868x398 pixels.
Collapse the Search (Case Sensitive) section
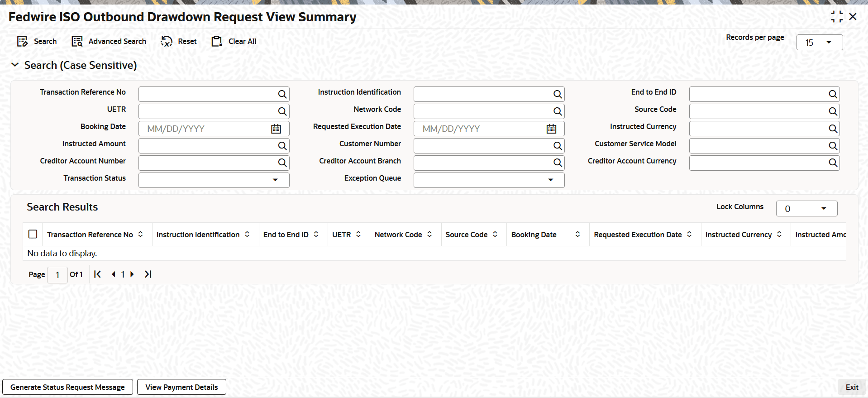tap(15, 65)
